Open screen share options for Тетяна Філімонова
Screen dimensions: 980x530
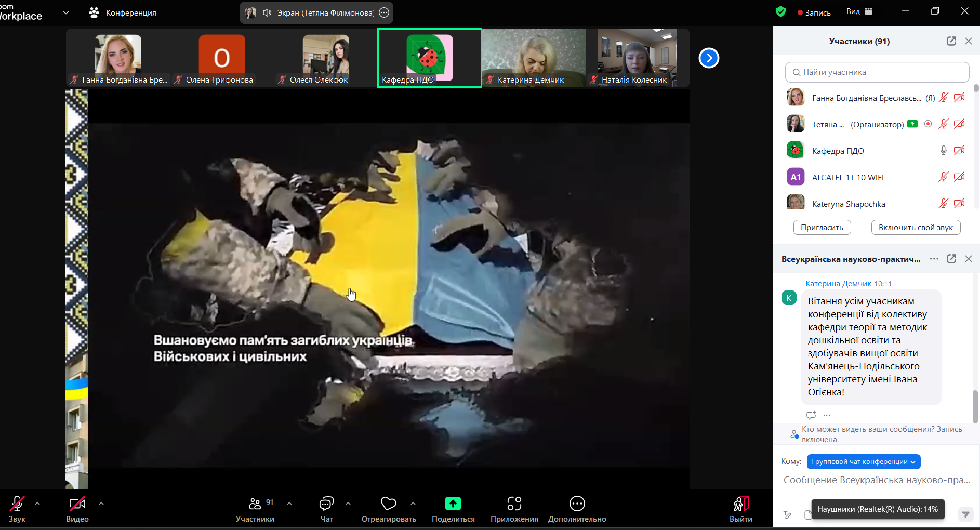[x=384, y=12]
